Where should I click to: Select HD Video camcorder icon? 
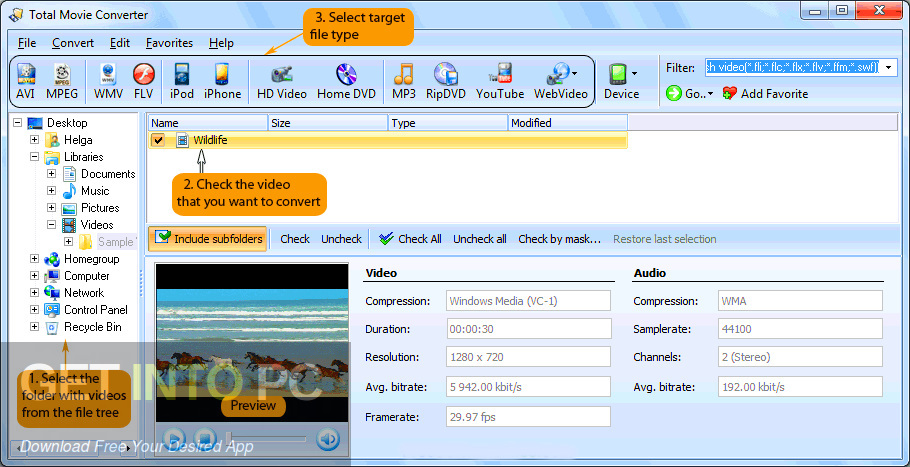282,81
